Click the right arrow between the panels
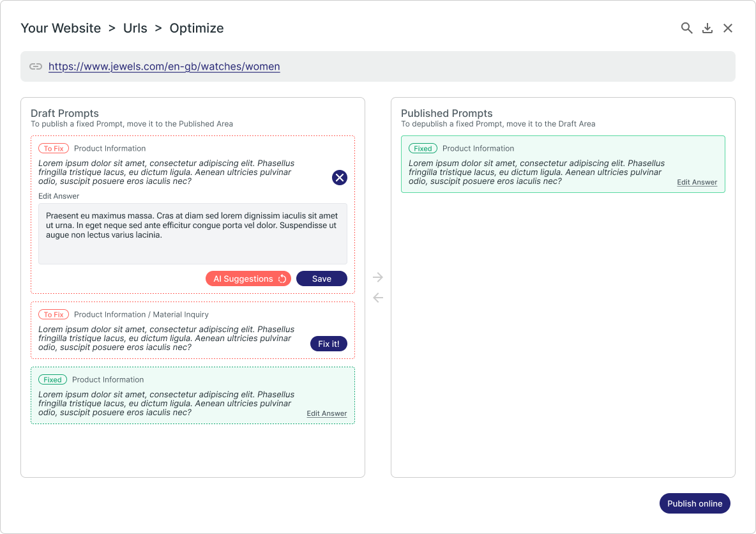This screenshot has width=756, height=534. [378, 277]
